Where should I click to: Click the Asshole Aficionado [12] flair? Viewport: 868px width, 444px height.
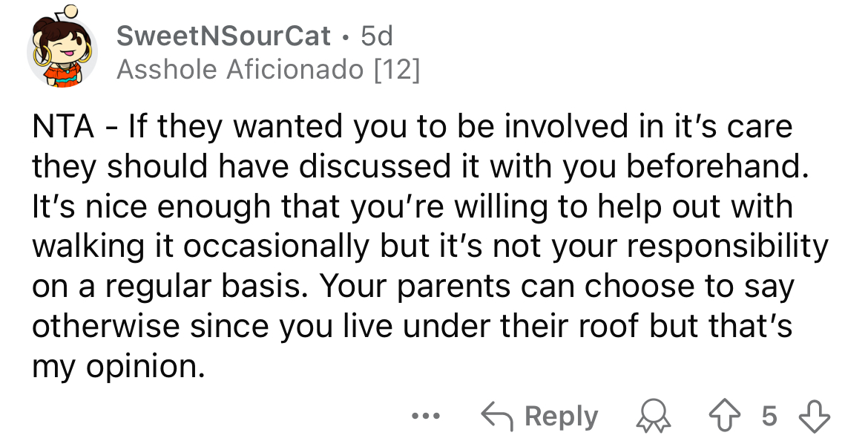click(x=269, y=70)
